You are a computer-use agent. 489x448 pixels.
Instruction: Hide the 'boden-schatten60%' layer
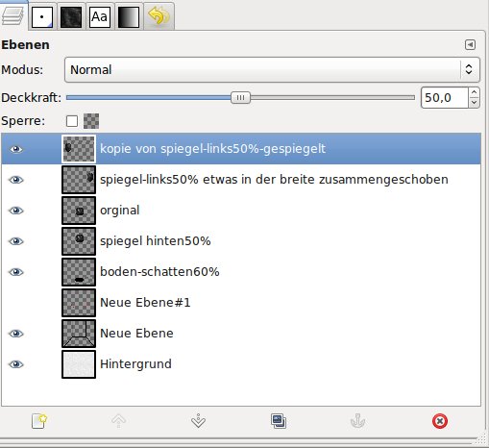tap(16, 272)
